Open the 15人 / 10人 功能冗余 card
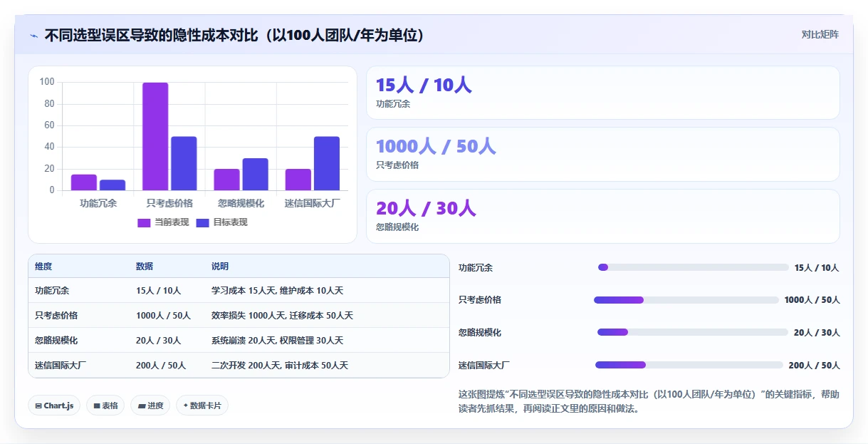This screenshot has width=868, height=444. (x=602, y=93)
